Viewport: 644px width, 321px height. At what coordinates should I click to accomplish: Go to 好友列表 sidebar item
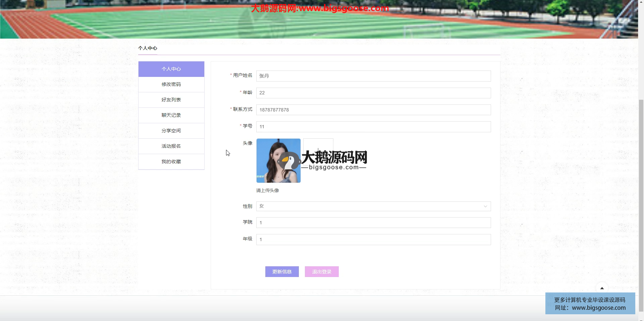tap(171, 100)
